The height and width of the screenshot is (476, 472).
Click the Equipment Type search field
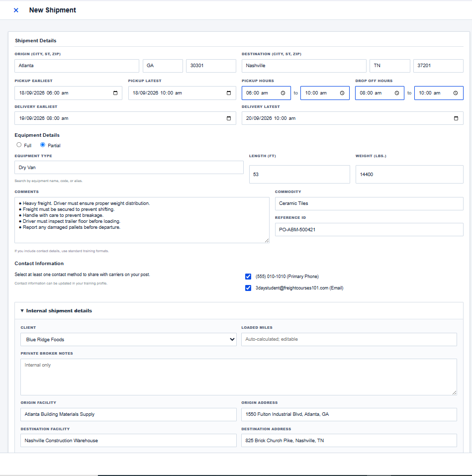click(129, 168)
